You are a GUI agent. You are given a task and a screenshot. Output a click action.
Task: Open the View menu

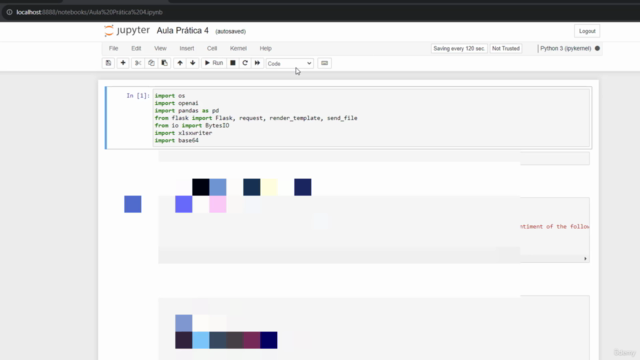pyautogui.click(x=160, y=48)
